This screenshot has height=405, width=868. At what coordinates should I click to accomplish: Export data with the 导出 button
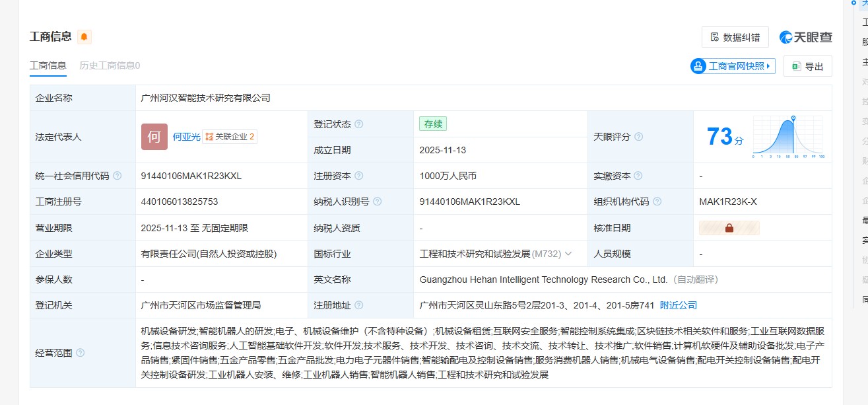[807, 66]
